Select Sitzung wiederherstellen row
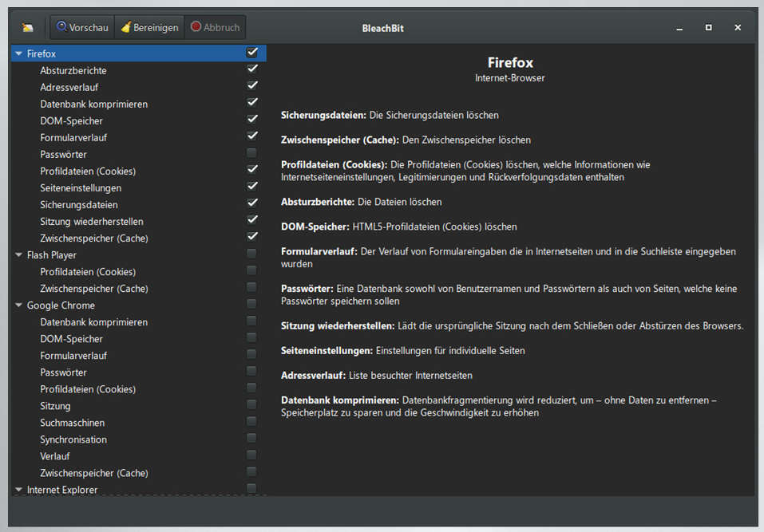Viewport: 764px width, 532px height. point(92,222)
